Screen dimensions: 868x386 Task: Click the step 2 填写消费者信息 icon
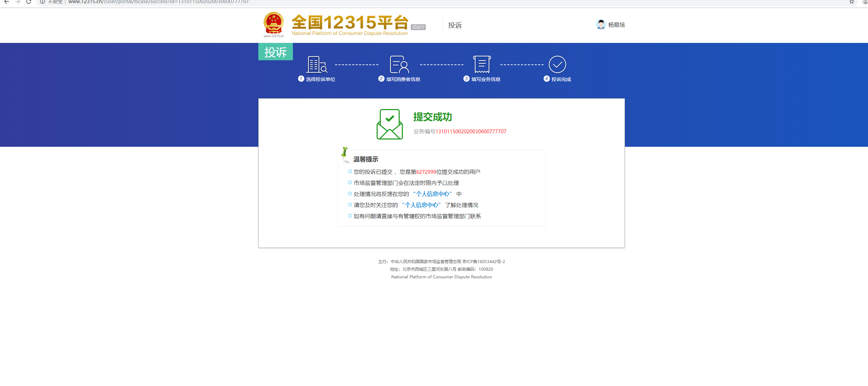400,64
